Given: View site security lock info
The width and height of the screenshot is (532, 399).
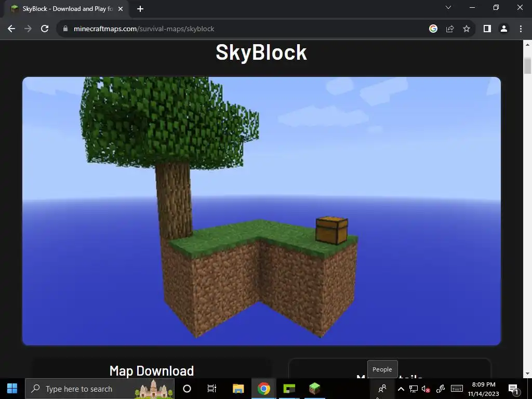Looking at the screenshot, I should (65, 29).
